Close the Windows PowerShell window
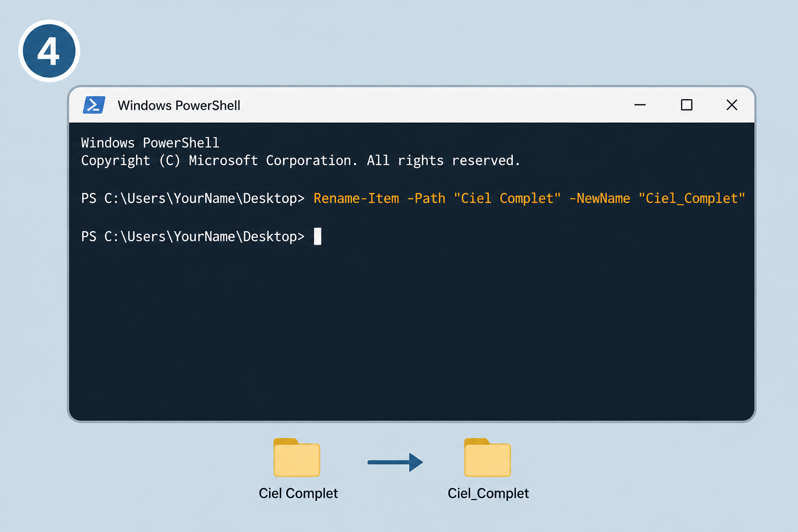 [731, 105]
